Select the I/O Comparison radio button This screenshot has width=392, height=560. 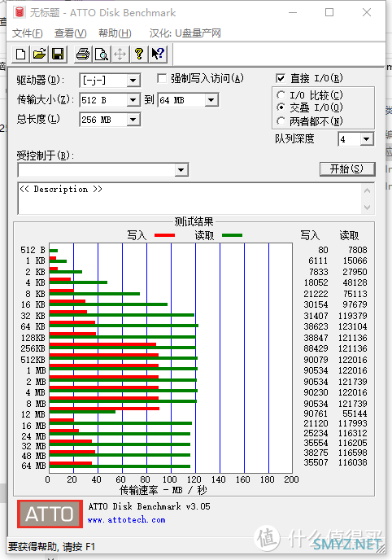click(x=281, y=95)
